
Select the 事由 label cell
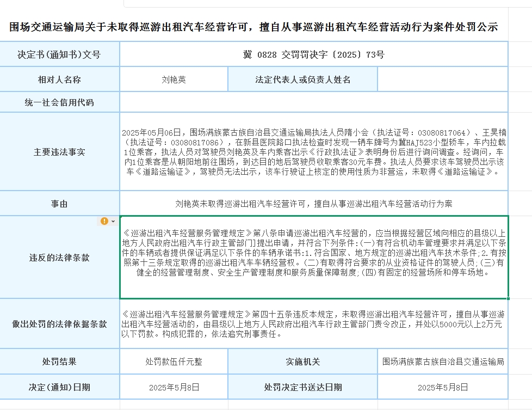pos(59,204)
